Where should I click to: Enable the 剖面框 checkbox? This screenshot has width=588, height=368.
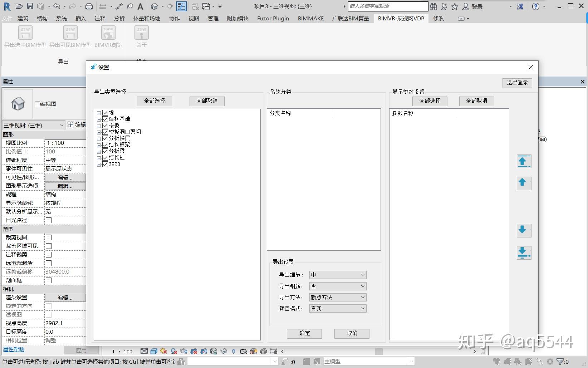point(49,280)
